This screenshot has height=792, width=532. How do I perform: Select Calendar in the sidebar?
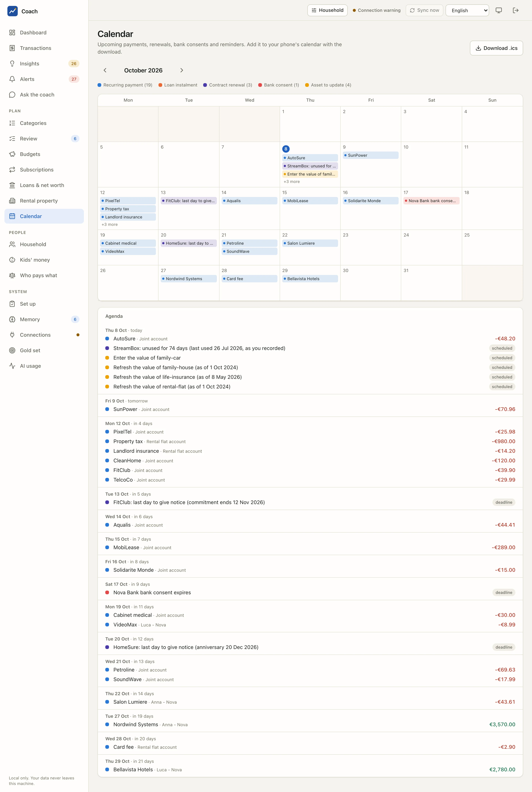pyautogui.click(x=44, y=217)
